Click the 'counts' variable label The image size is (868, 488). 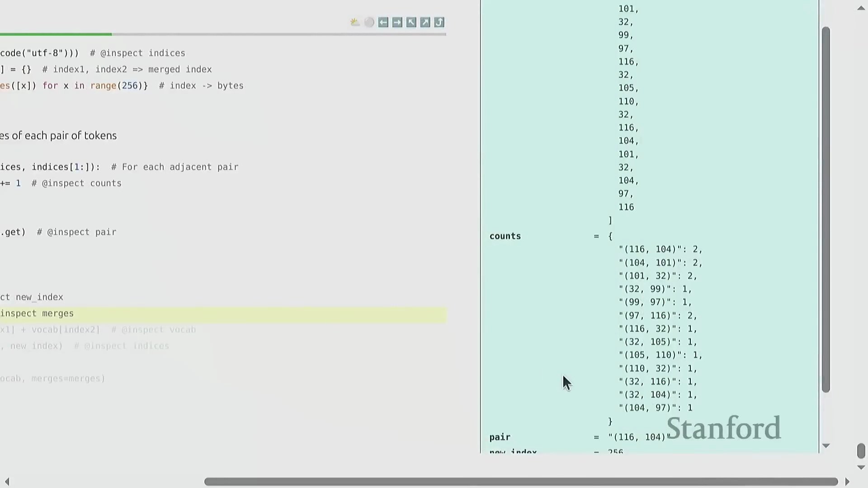click(505, 236)
